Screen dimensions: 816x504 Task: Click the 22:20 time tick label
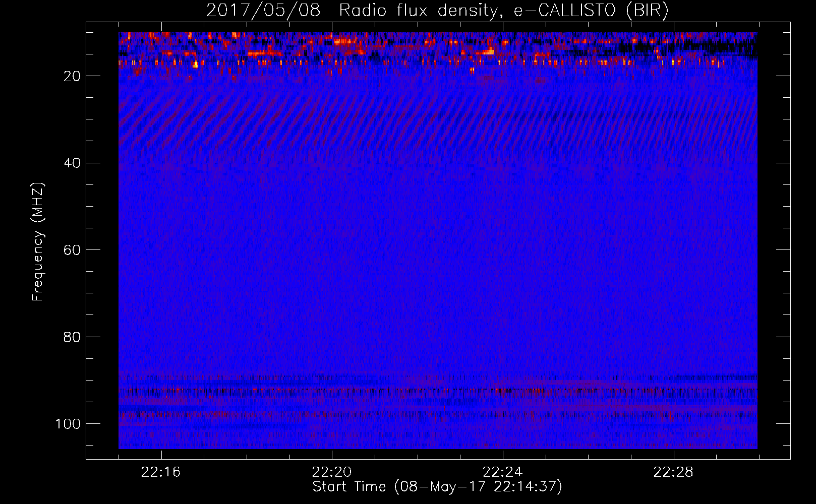pyautogui.click(x=332, y=472)
